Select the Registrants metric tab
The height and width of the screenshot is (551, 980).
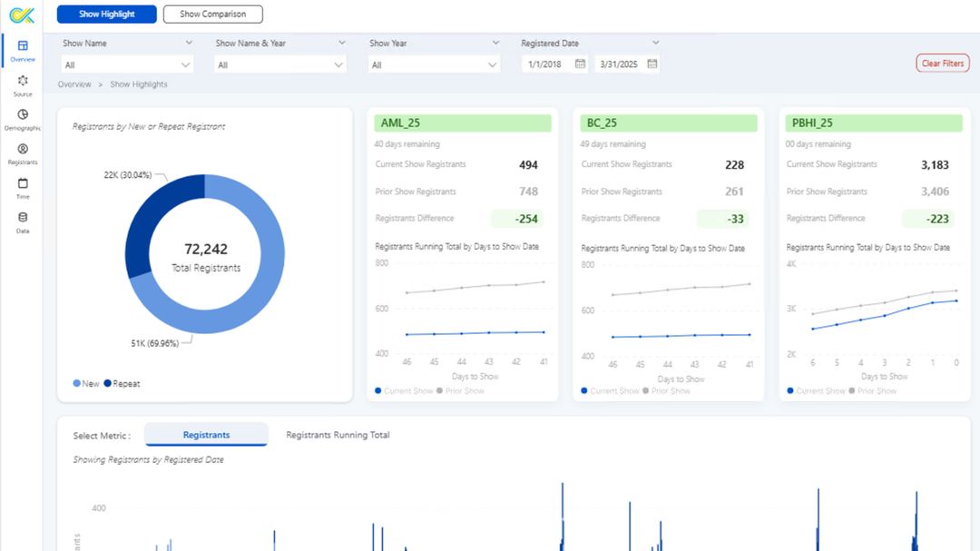206,434
